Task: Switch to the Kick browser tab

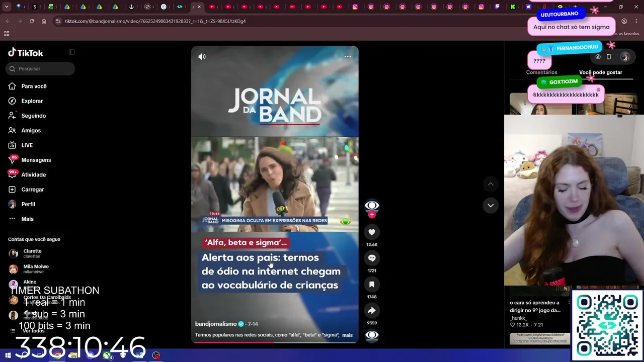Action: (x=513, y=7)
